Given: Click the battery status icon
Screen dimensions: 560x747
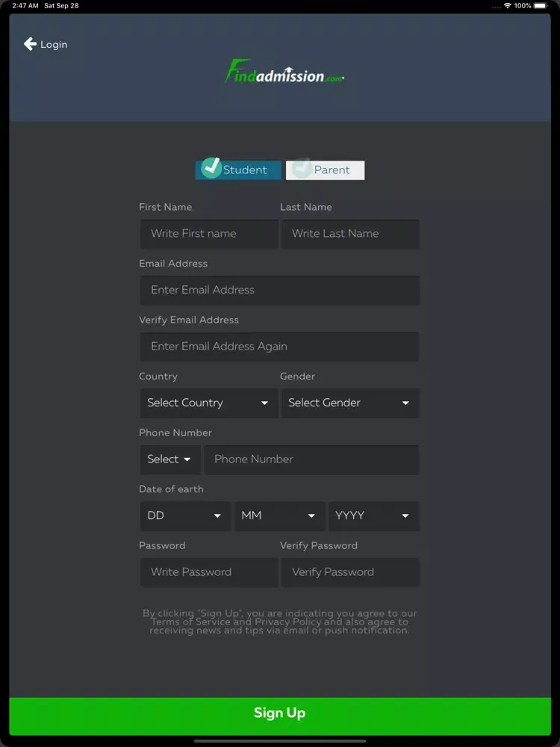Looking at the screenshot, I should 541,6.
